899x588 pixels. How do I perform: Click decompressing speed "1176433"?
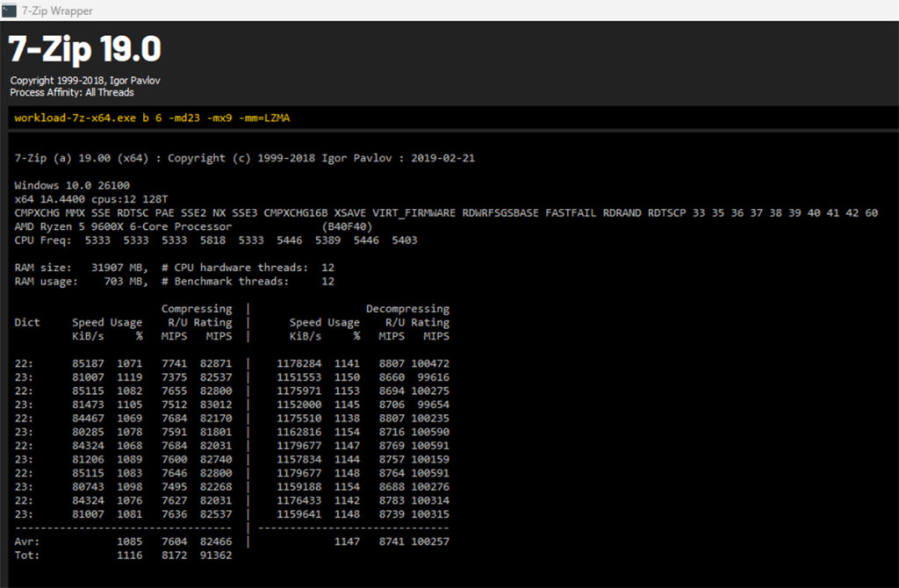[x=299, y=501]
